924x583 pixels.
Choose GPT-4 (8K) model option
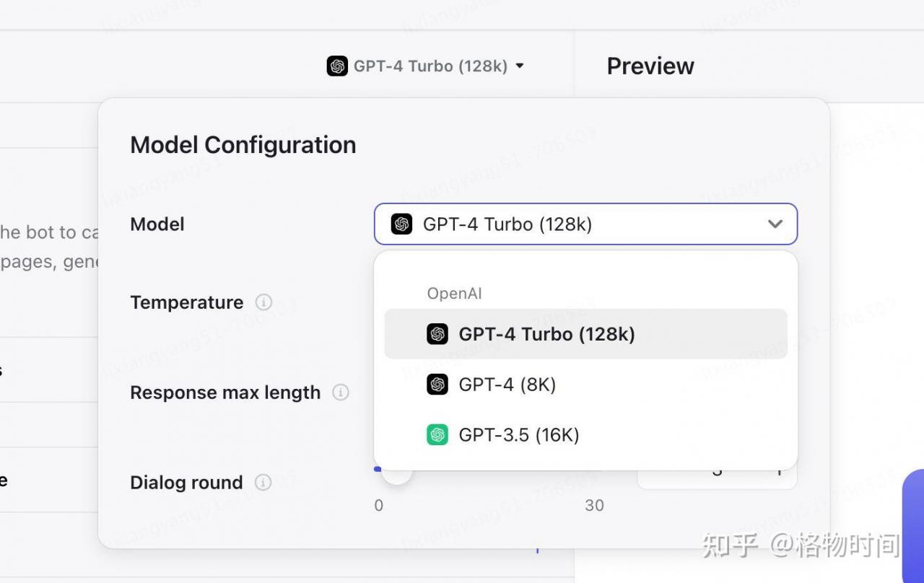point(585,385)
